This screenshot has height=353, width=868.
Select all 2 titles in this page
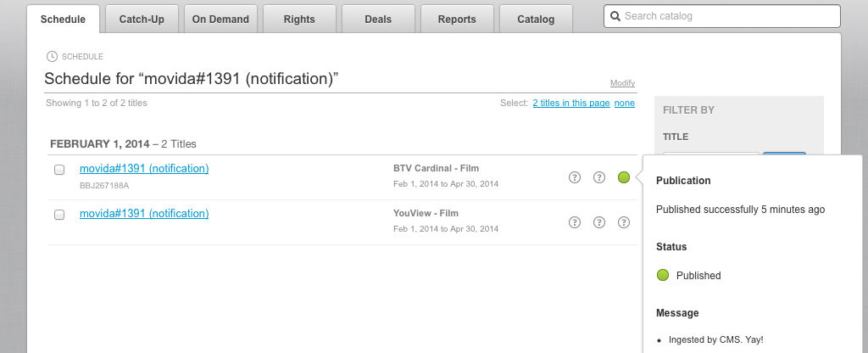click(x=570, y=104)
